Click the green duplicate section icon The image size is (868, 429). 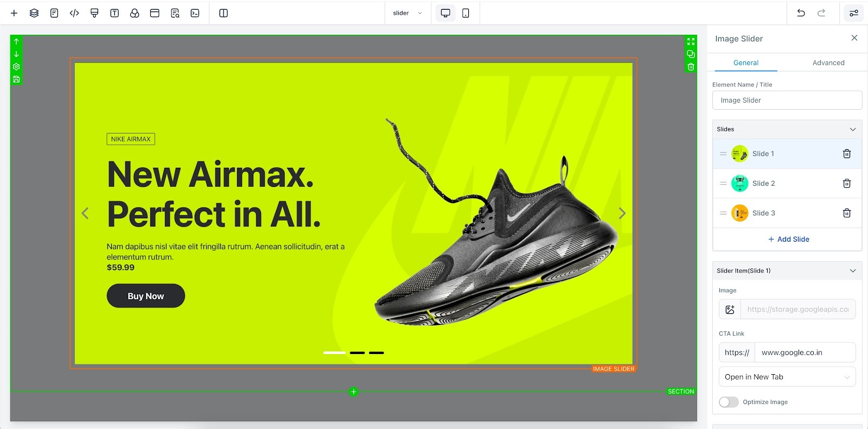tap(691, 54)
